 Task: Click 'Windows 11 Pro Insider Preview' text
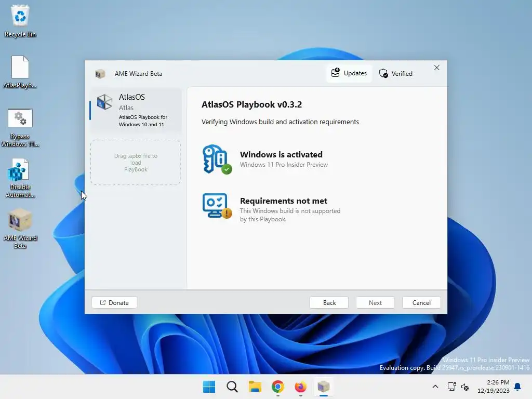pos(284,165)
